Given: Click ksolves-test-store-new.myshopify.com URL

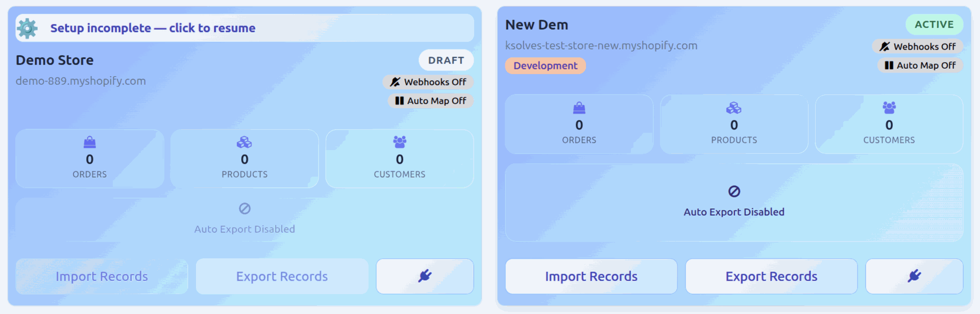Looking at the screenshot, I should 601,45.
